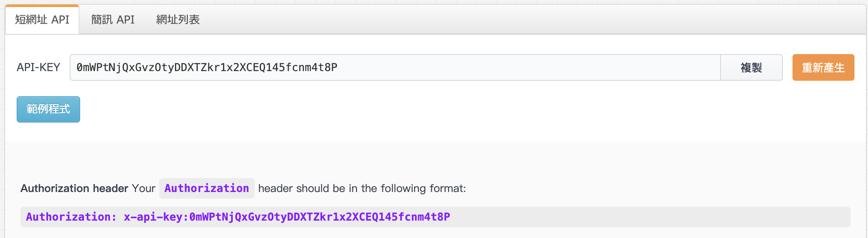The height and width of the screenshot is (238, 868).
Task: Click empty right side of header code block
Action: (658, 217)
